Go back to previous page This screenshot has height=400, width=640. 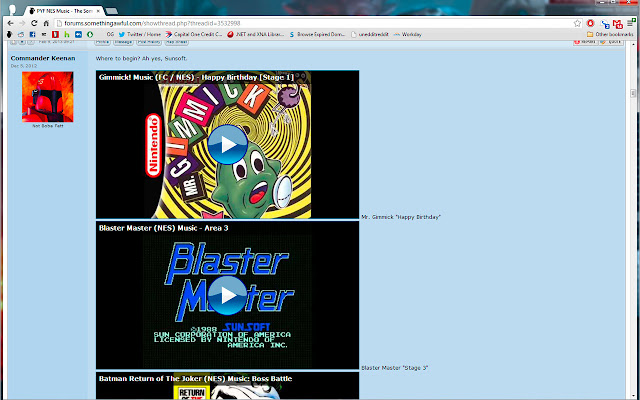point(9,21)
